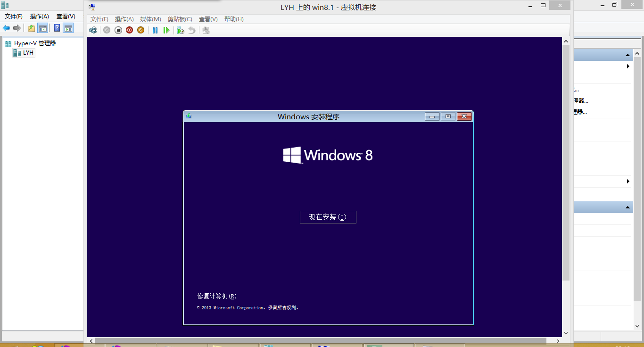This screenshot has height=347, width=644.
Task: Open 查看(V) menu in VM connection window
Action: (208, 19)
